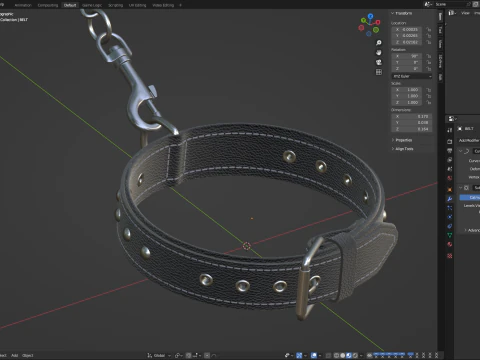Expand the Align Tools panel
The height and width of the screenshot is (360, 480).
coord(402,149)
